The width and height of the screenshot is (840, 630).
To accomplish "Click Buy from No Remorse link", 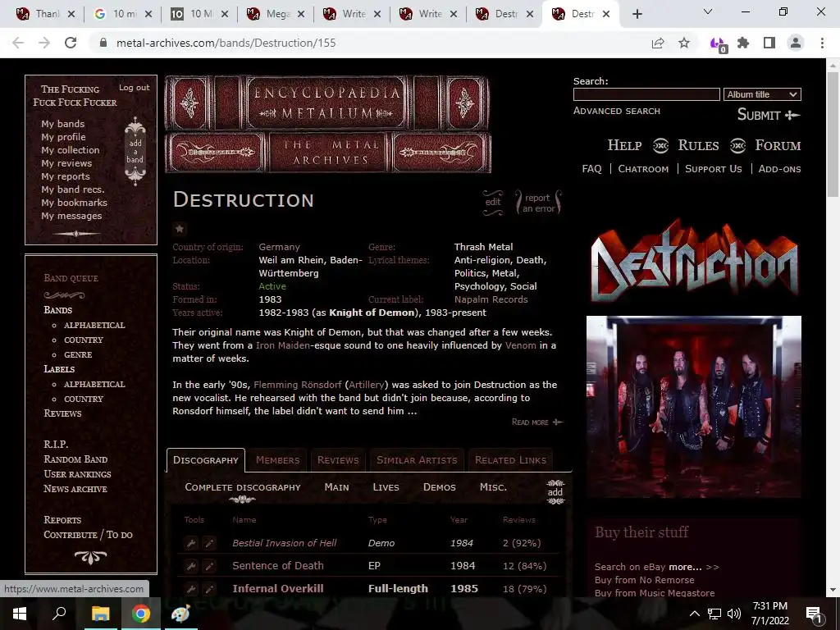I will [645, 580].
